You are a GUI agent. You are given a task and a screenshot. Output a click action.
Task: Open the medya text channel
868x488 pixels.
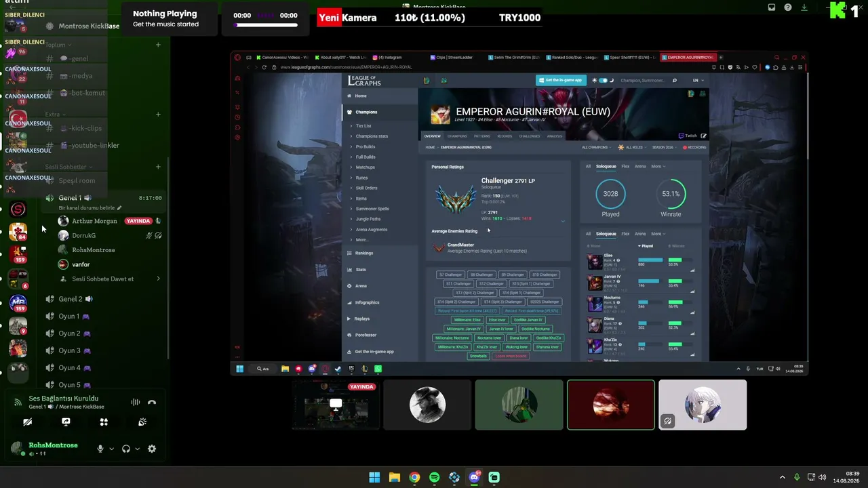81,76
